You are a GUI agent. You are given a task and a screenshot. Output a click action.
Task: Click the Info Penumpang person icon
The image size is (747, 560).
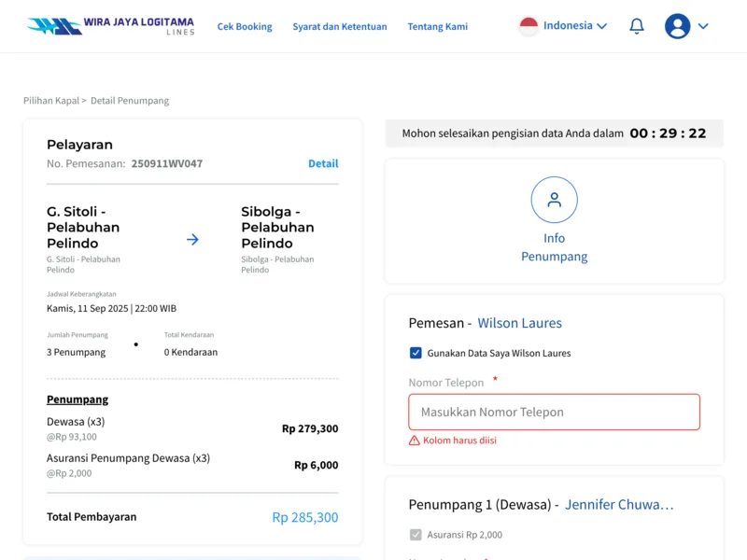point(554,200)
